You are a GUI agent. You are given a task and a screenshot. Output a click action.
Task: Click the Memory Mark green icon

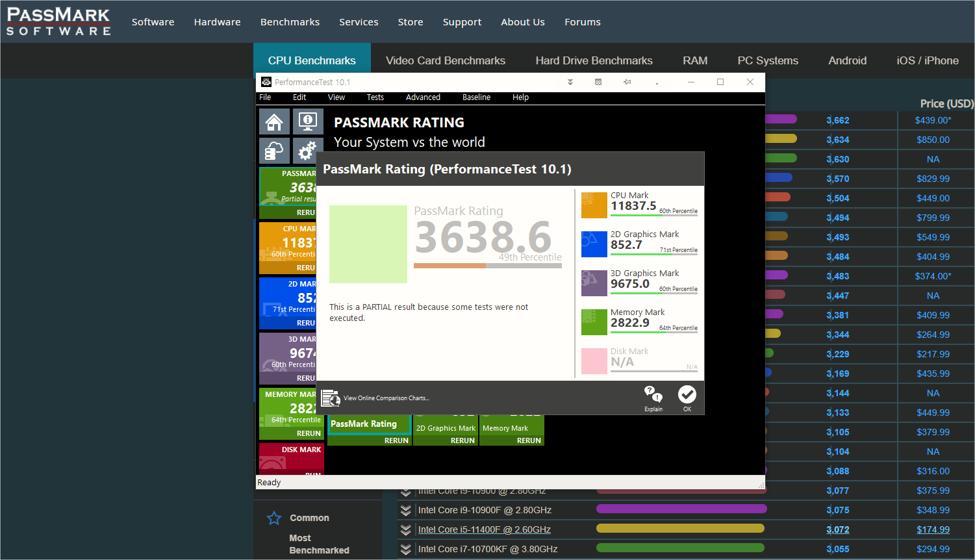[594, 322]
